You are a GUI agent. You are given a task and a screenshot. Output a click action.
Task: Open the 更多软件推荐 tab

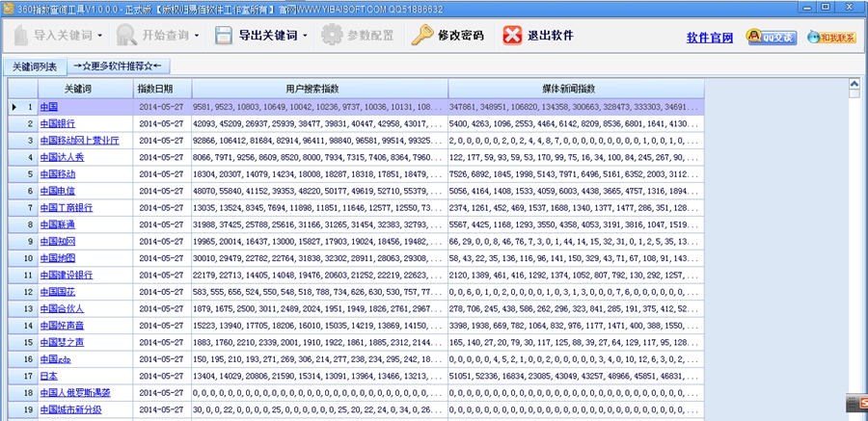tap(119, 66)
